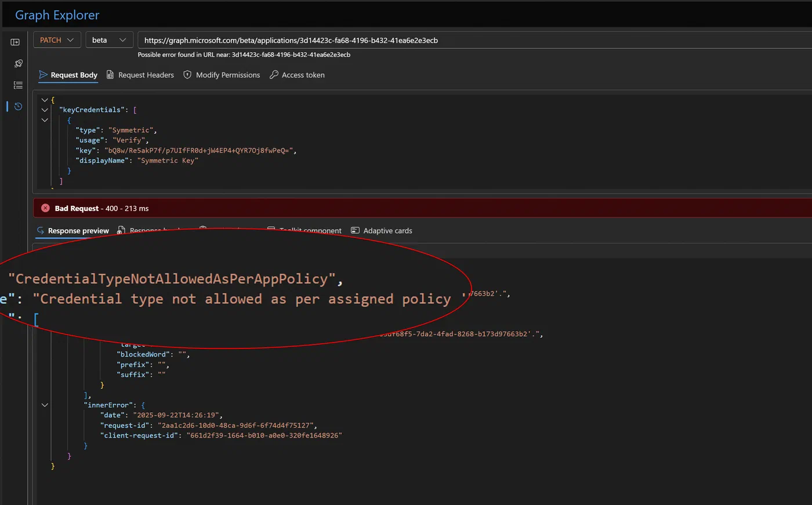This screenshot has width=812, height=505.
Task: Click the 'Bad Request - 400 - 213 ms' status text
Action: tap(101, 208)
